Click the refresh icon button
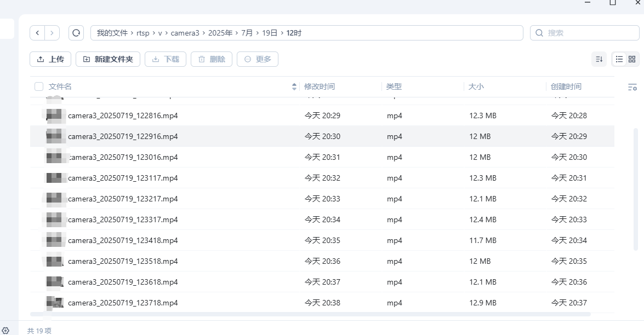644x335 pixels. click(76, 33)
